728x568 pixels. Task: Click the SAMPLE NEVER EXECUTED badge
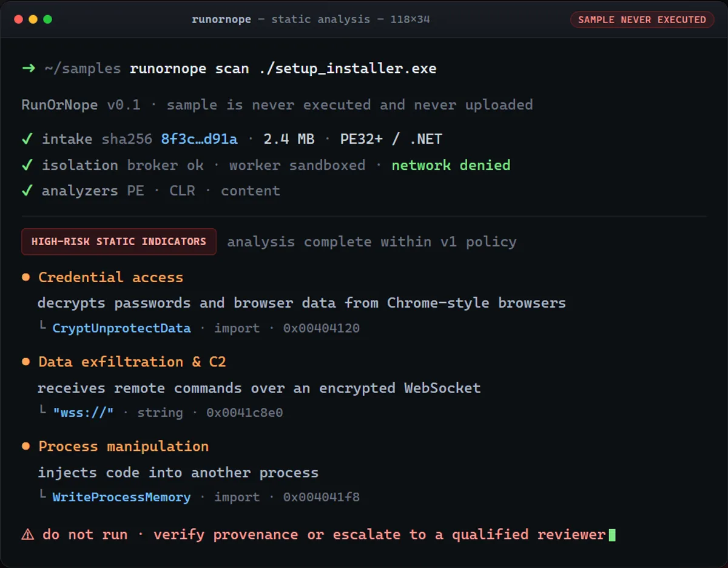pyautogui.click(x=642, y=19)
